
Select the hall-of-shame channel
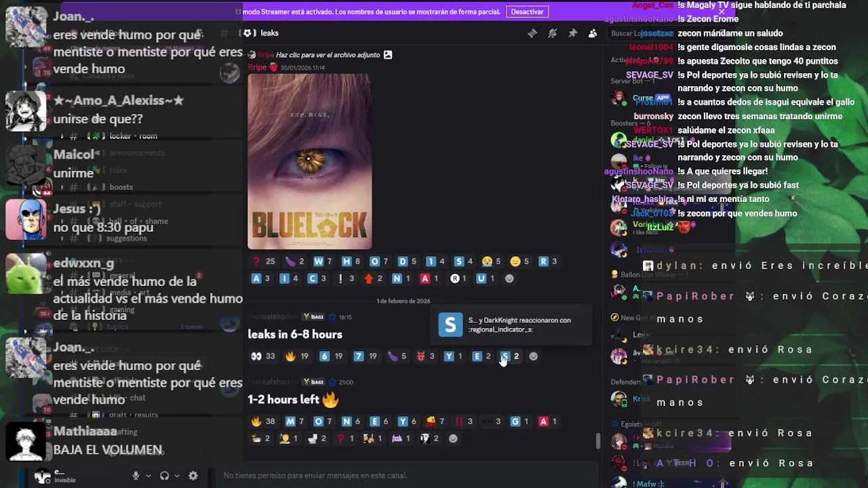tap(138, 221)
